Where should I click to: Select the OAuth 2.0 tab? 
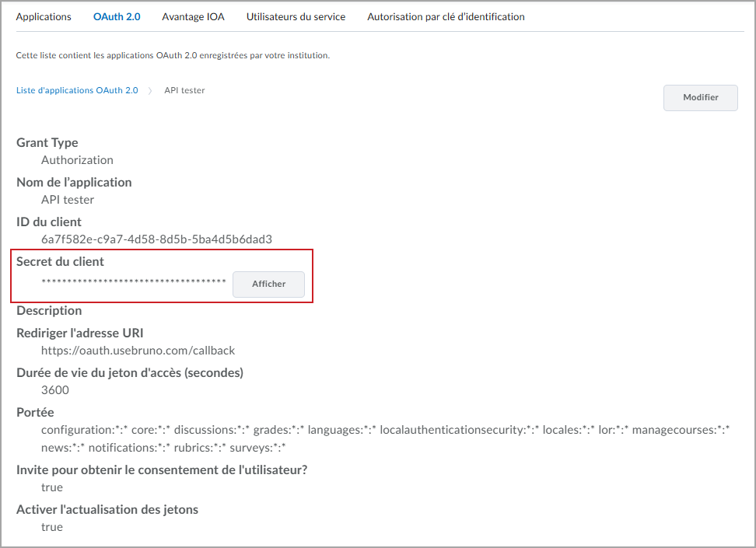pyautogui.click(x=117, y=17)
